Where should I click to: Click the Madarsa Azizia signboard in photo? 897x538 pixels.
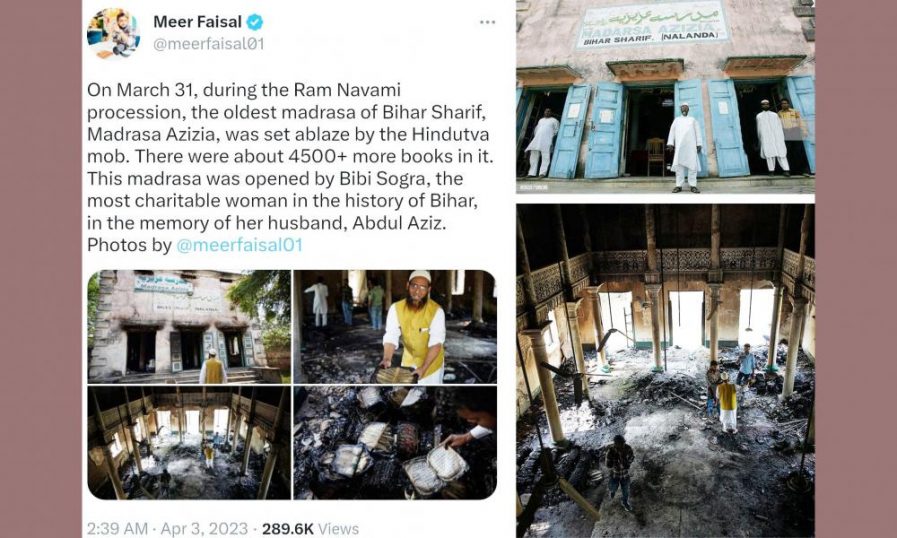click(x=652, y=24)
